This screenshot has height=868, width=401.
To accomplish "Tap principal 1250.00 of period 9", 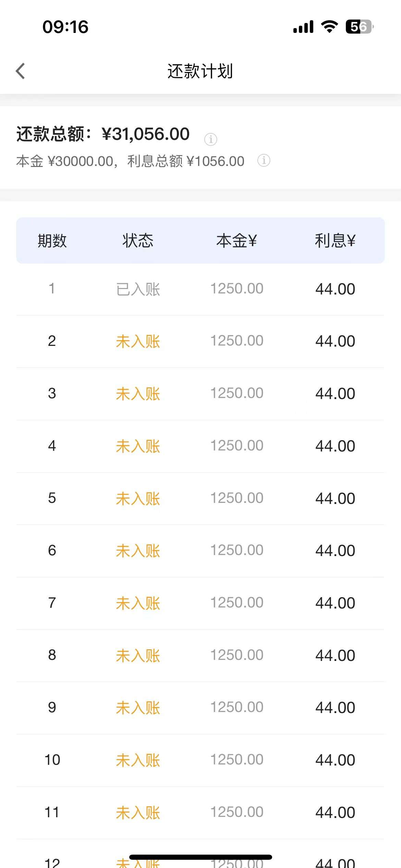I will pyautogui.click(x=236, y=707).
